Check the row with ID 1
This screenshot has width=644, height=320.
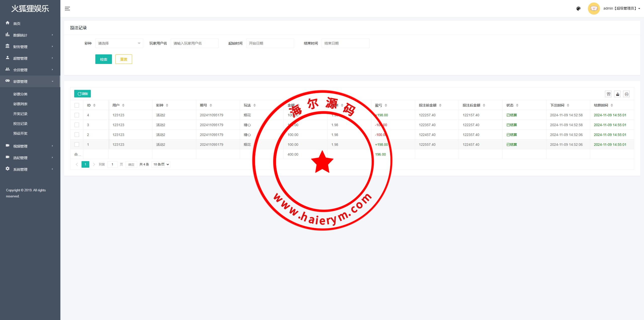(77, 145)
